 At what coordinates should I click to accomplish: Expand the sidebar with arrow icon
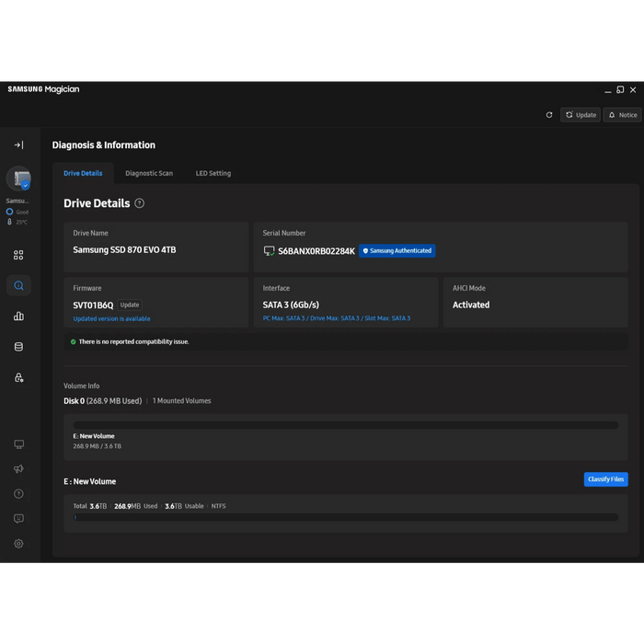(x=18, y=145)
